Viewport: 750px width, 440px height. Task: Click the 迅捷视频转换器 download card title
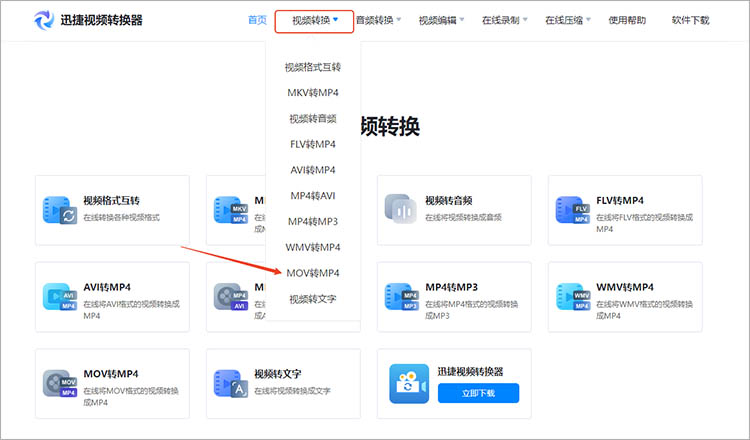(470, 372)
